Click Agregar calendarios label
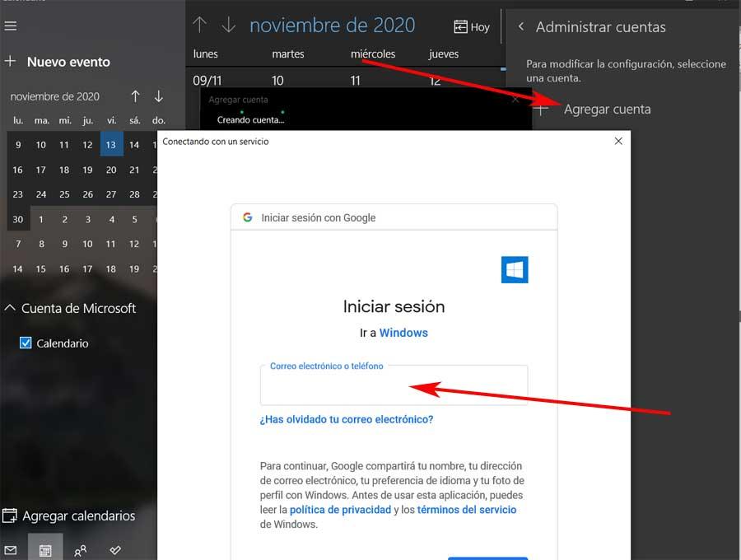Viewport: 741px width, 560px height. point(79,516)
